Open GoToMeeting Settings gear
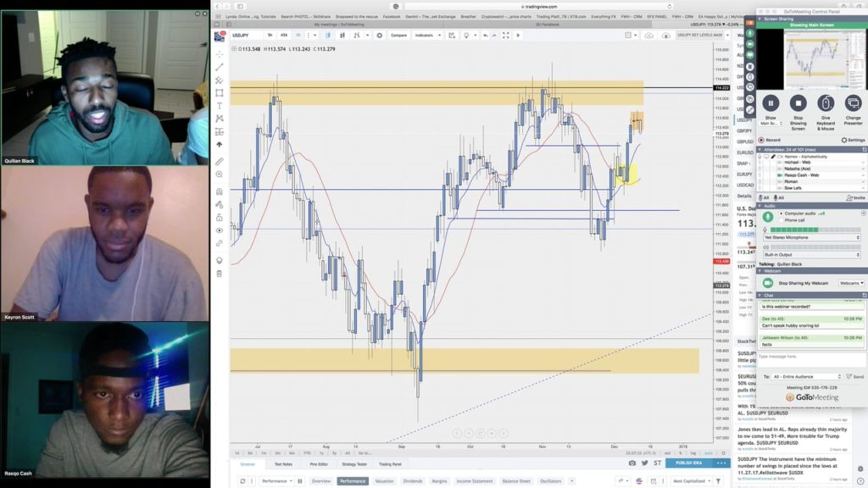 click(853, 140)
